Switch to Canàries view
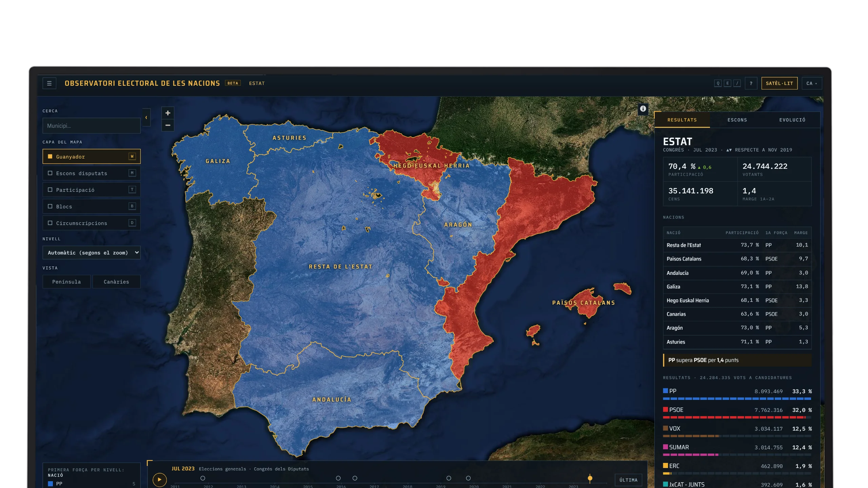The height and width of the screenshot is (488, 868). click(x=116, y=282)
